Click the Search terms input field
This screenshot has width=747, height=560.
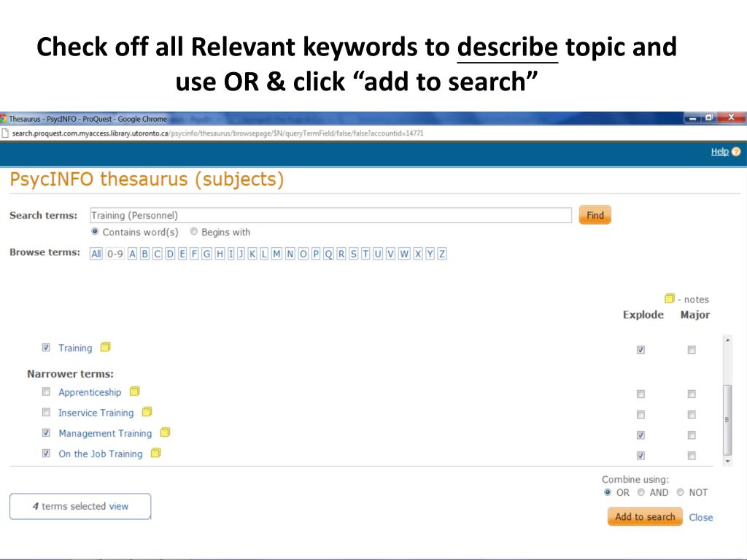coord(330,215)
